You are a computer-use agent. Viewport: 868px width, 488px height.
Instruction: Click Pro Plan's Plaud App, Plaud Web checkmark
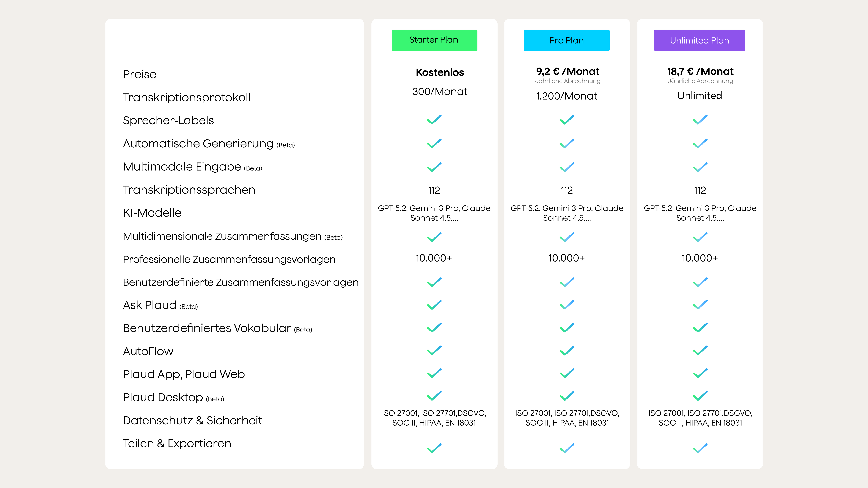point(567,373)
